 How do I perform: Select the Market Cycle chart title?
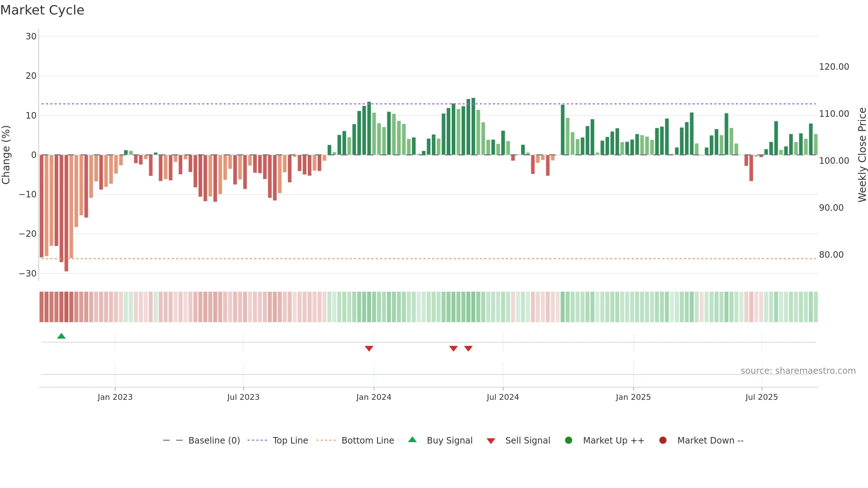[42, 10]
